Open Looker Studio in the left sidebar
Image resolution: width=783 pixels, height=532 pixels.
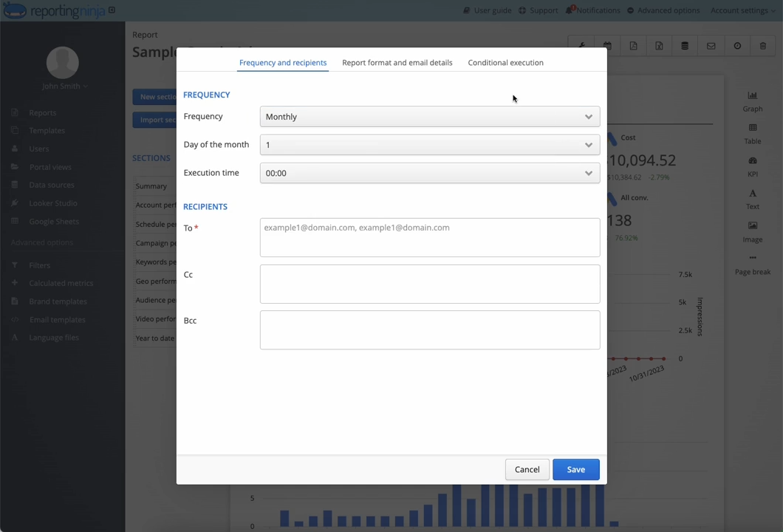[x=53, y=203]
